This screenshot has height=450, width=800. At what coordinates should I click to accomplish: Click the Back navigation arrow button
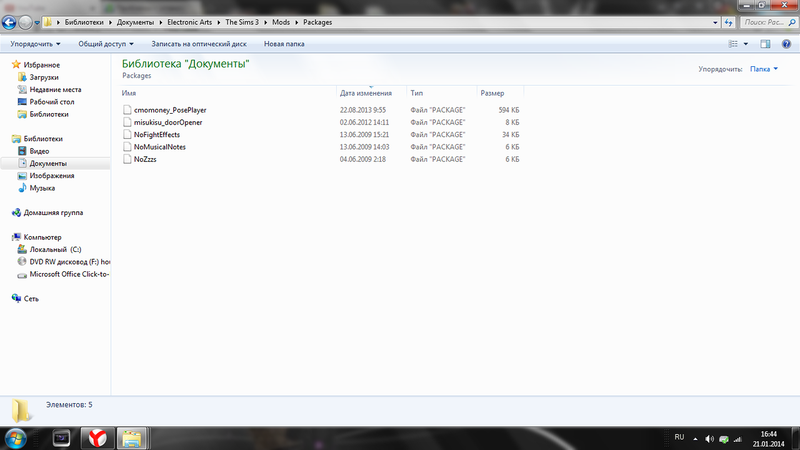(12, 21)
